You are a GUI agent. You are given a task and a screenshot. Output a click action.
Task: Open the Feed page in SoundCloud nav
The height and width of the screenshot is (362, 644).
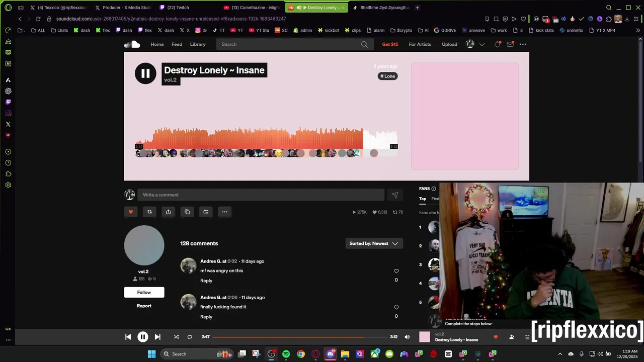(177, 44)
